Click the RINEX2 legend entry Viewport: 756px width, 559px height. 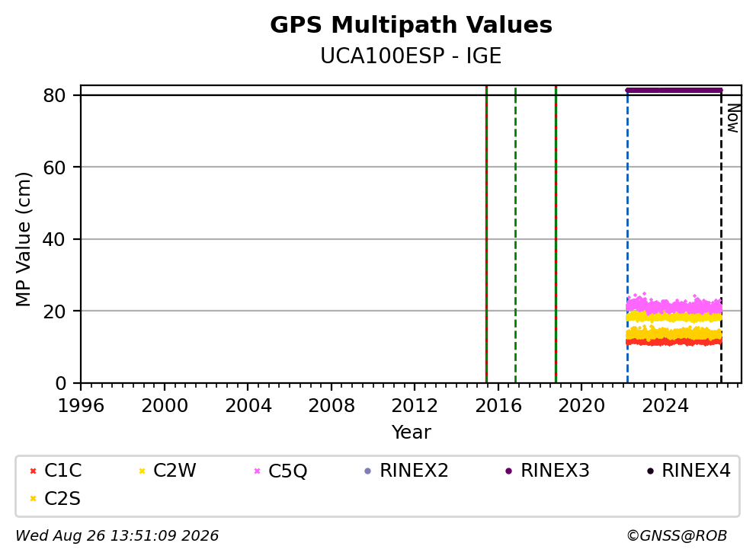click(406, 471)
